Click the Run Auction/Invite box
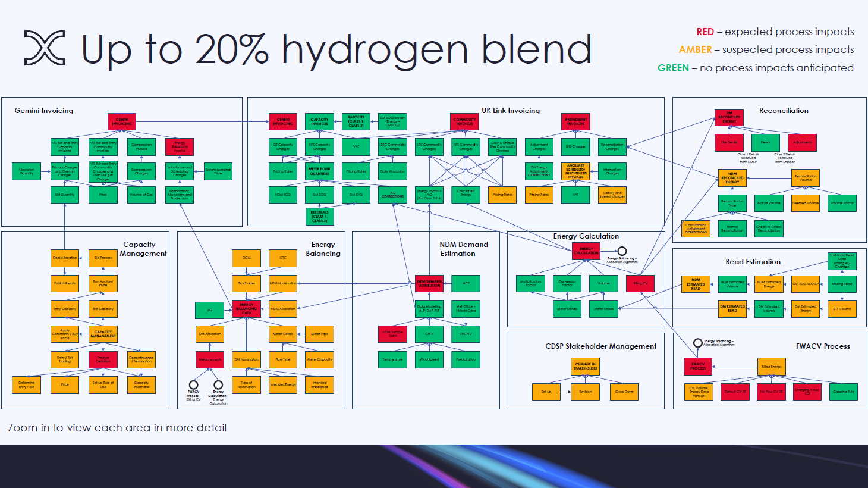 tap(103, 283)
